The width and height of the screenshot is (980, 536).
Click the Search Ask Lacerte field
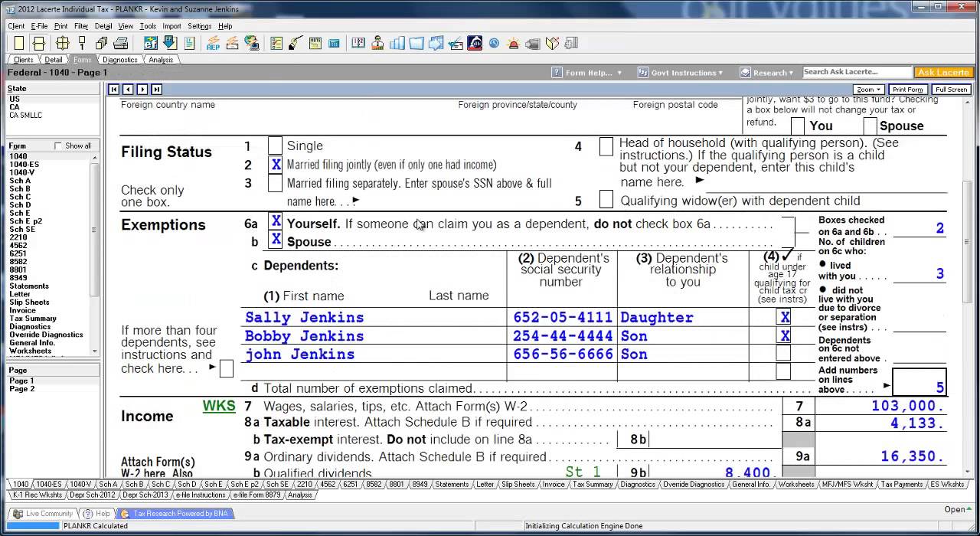click(x=856, y=72)
